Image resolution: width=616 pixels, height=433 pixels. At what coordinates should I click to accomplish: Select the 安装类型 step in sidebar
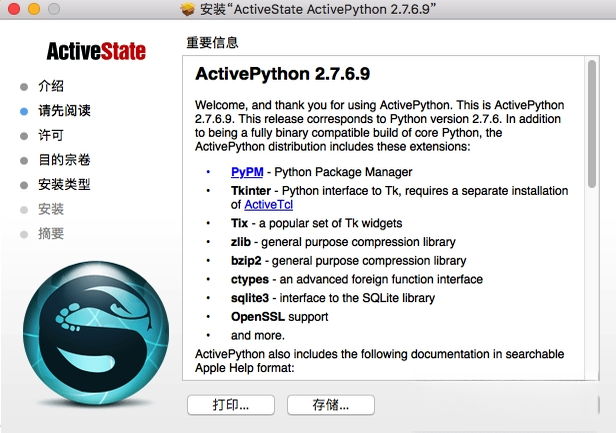64,184
